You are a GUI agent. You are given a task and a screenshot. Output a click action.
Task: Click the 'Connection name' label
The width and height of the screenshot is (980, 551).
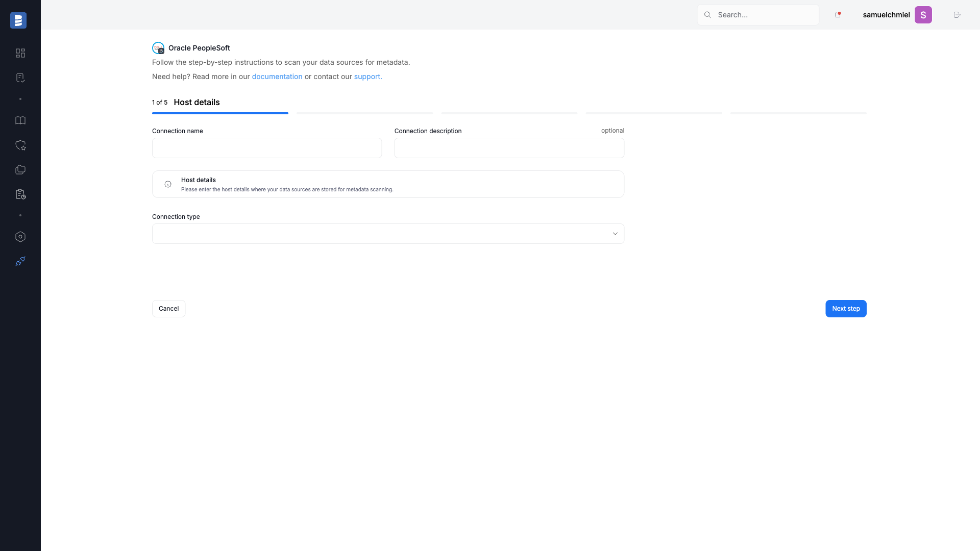click(178, 131)
